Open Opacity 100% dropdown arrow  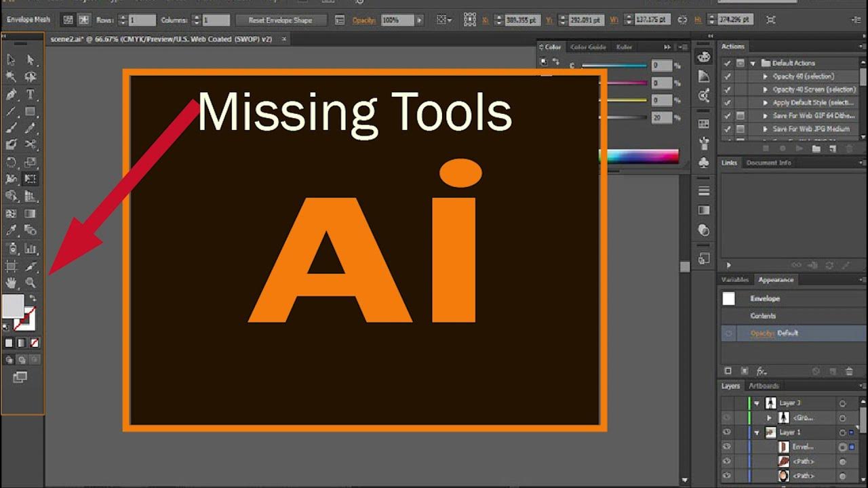click(419, 20)
